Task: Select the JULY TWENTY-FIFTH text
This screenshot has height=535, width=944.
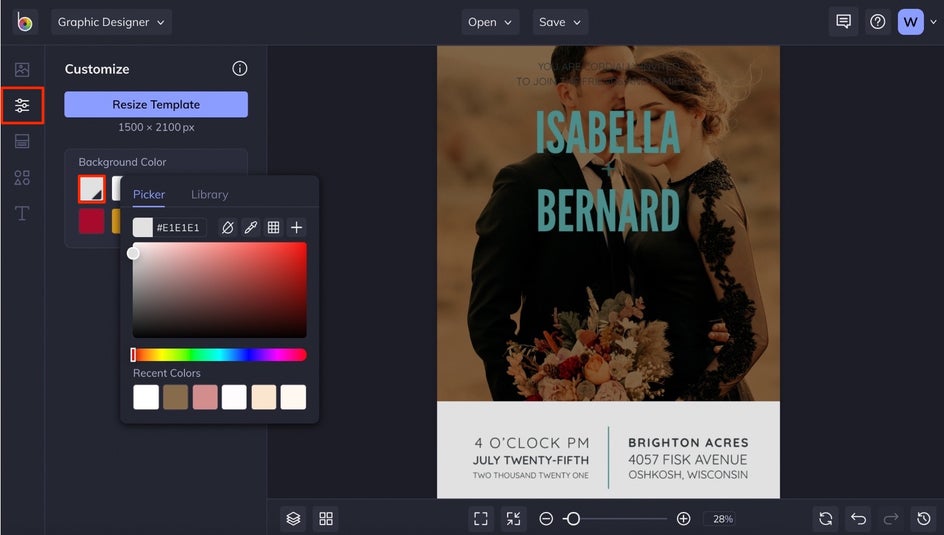Action: click(x=531, y=460)
